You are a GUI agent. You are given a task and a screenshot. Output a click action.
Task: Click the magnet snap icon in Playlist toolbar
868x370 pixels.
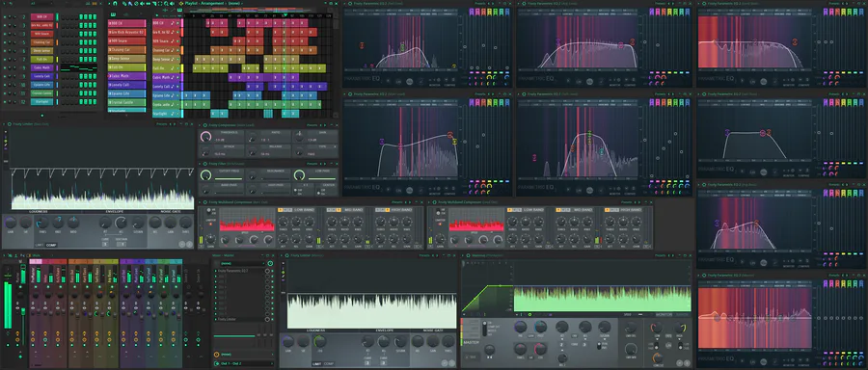(x=115, y=3)
